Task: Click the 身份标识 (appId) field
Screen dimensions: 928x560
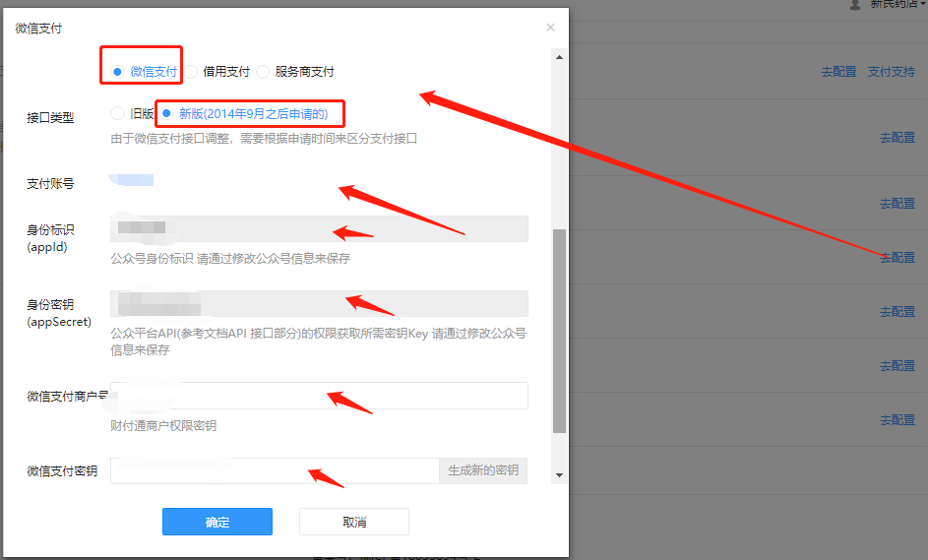Action: (319, 228)
